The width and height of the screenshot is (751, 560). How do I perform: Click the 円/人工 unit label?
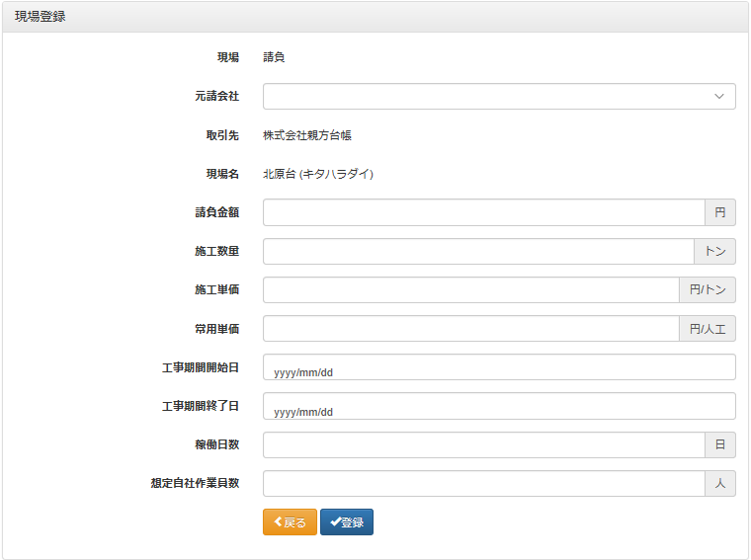[x=707, y=328]
